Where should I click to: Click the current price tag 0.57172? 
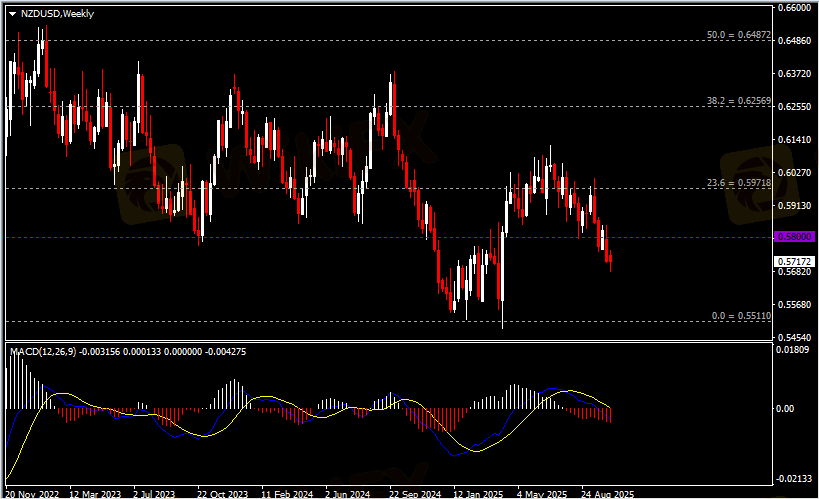click(x=795, y=261)
